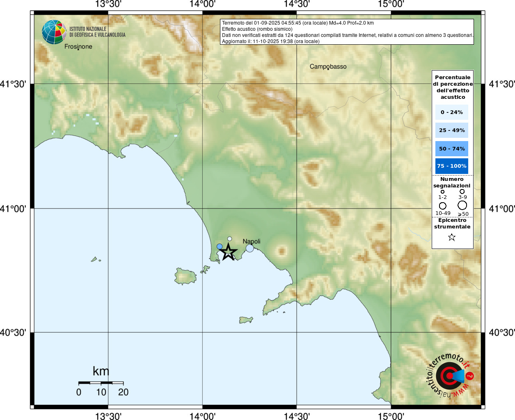This screenshot has height=420, width=515.
Task: Click the legend star under Epicentro strumentale
Action: [452, 237]
